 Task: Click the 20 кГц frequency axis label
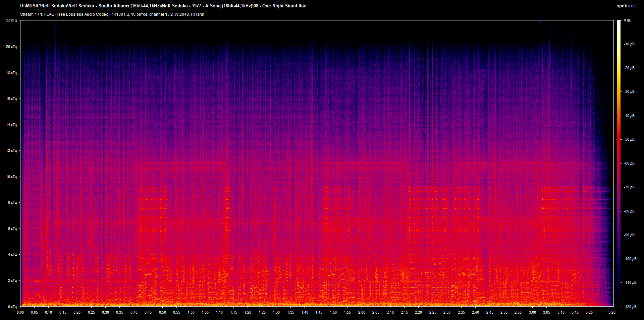click(x=11, y=47)
